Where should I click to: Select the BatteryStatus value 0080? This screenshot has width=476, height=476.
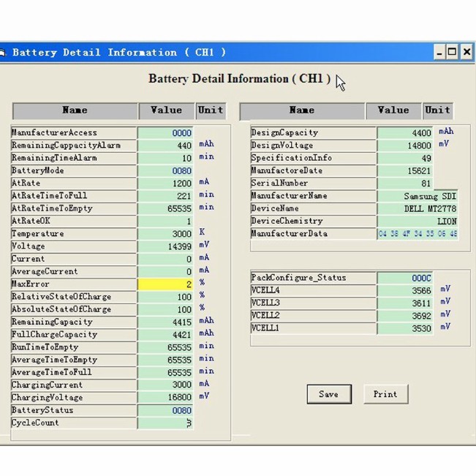pos(165,410)
